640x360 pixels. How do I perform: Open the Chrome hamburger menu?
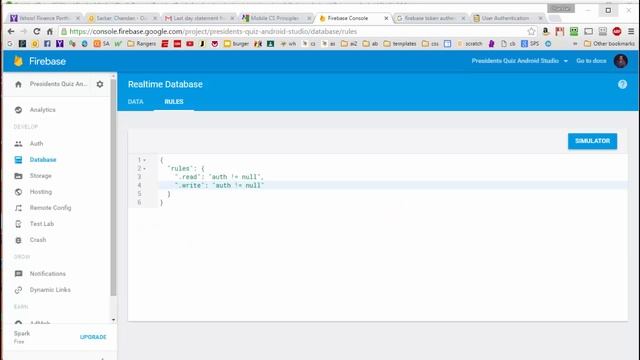631,31
